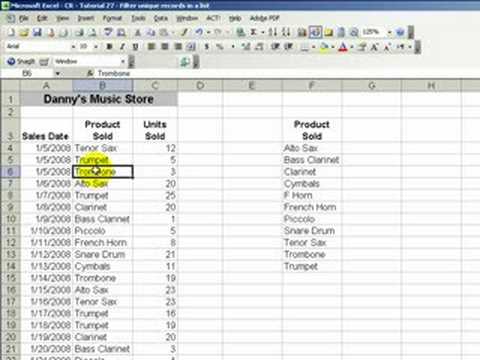Select the Danny's Music Store title cell
Viewport: 480px width, 360px height.
tap(99, 99)
